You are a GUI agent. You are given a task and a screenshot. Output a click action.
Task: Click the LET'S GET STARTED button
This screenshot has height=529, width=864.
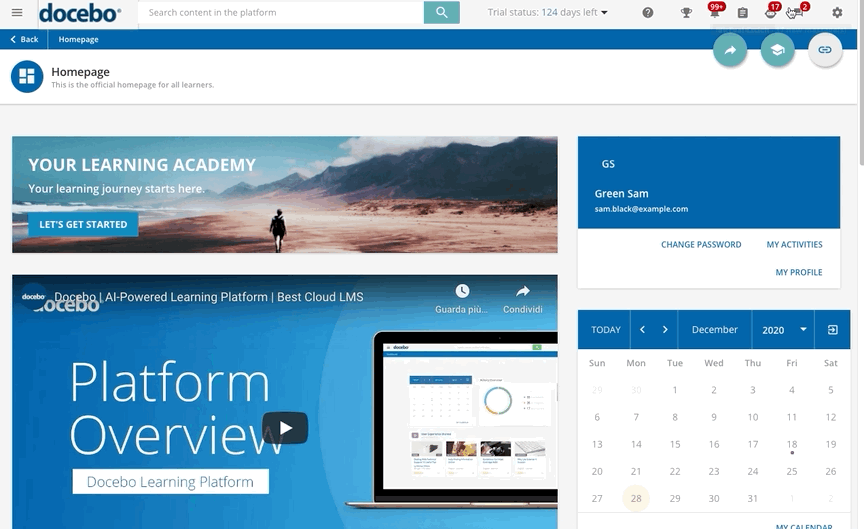(x=83, y=225)
